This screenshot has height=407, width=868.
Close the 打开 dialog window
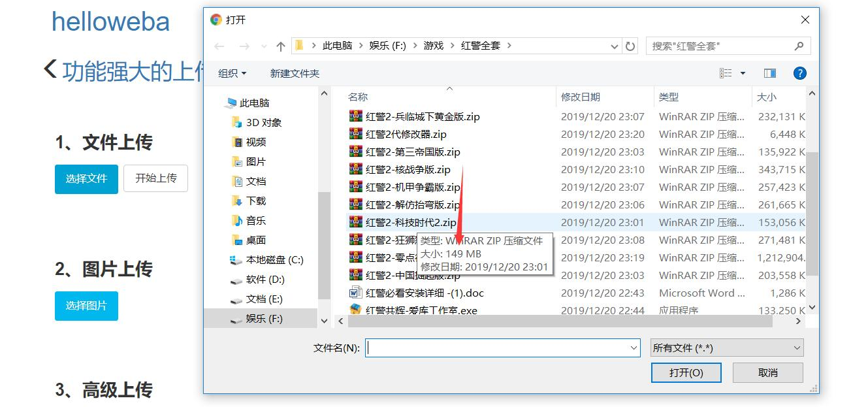[805, 20]
